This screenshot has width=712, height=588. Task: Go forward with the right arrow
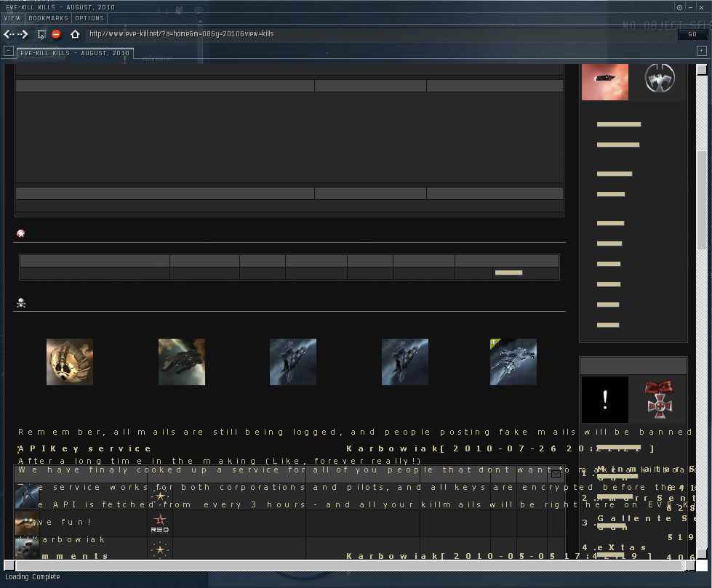[x=23, y=34]
